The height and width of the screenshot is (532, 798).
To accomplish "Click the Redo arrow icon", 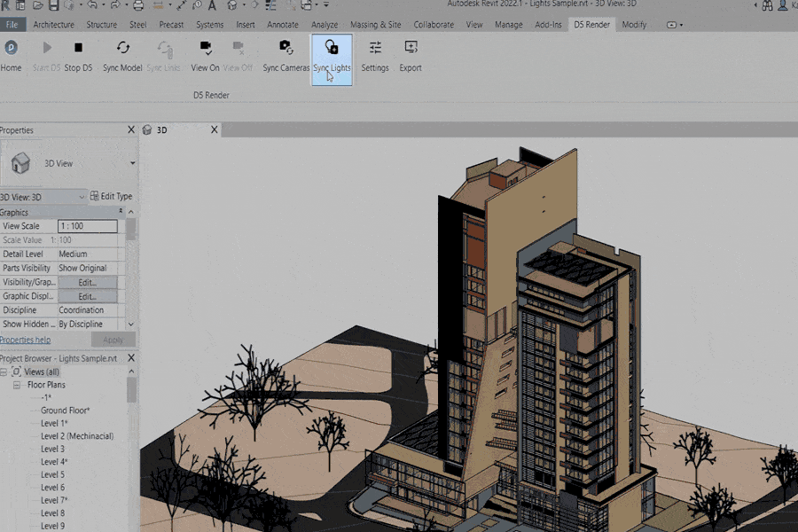I will click(x=115, y=5).
